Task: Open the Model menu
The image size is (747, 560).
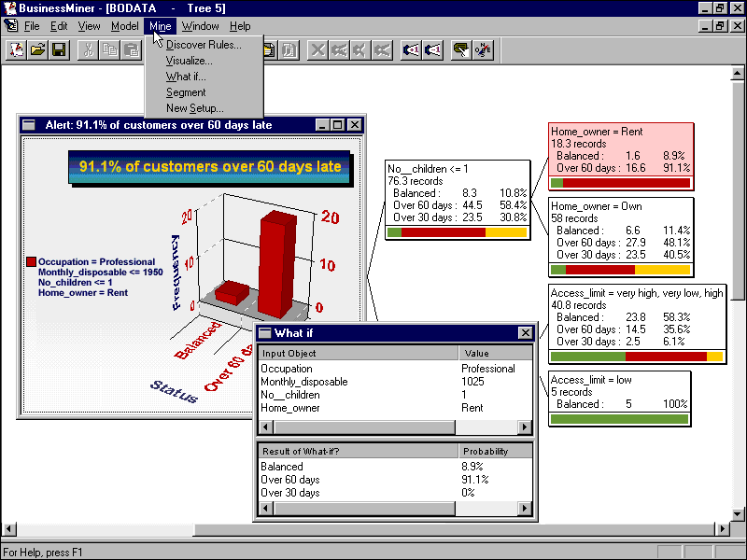Action: (125, 26)
